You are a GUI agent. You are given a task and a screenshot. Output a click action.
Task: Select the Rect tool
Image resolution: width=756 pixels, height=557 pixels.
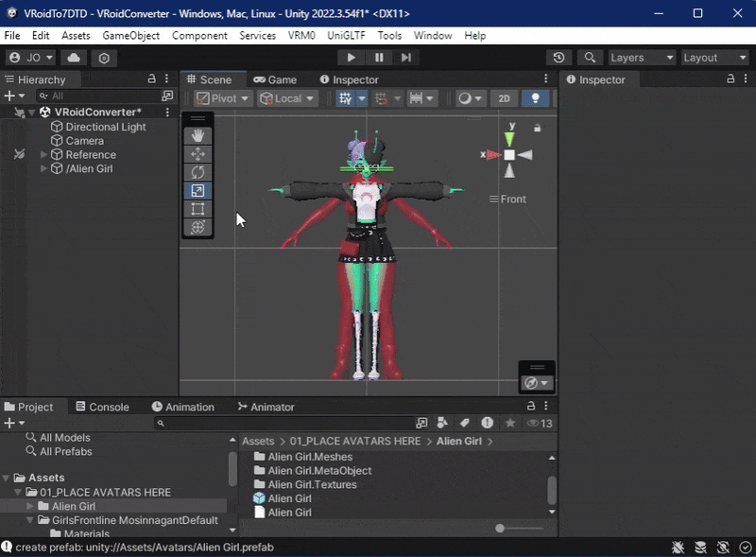click(198, 209)
